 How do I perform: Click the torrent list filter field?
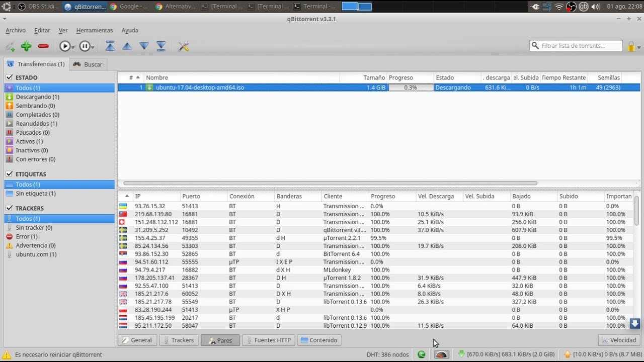point(576,46)
